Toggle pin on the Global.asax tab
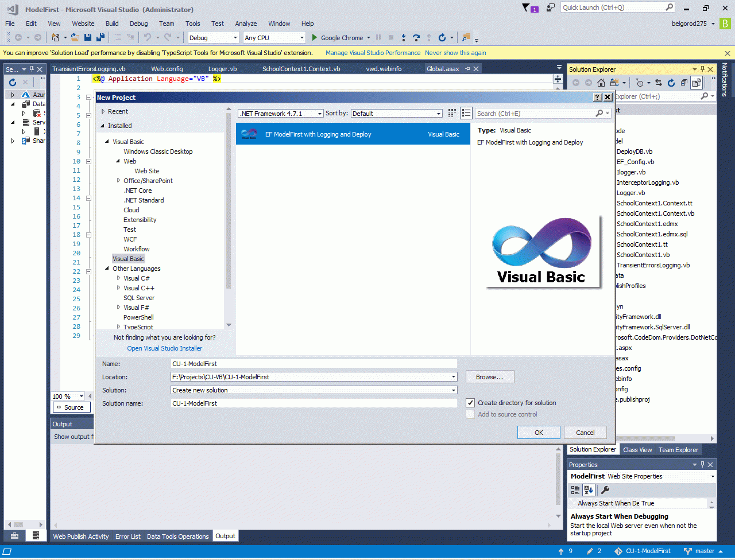 coord(467,69)
